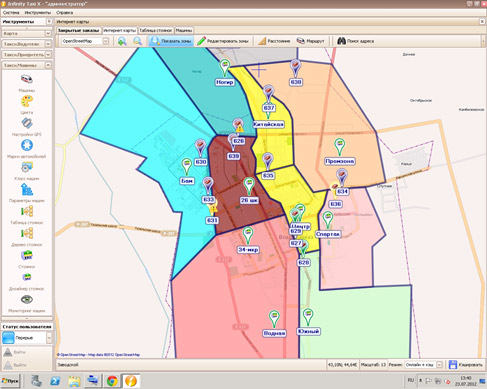487x389 pixels.
Task: Open Настройки GPS icon
Action: pyautogui.click(x=27, y=123)
